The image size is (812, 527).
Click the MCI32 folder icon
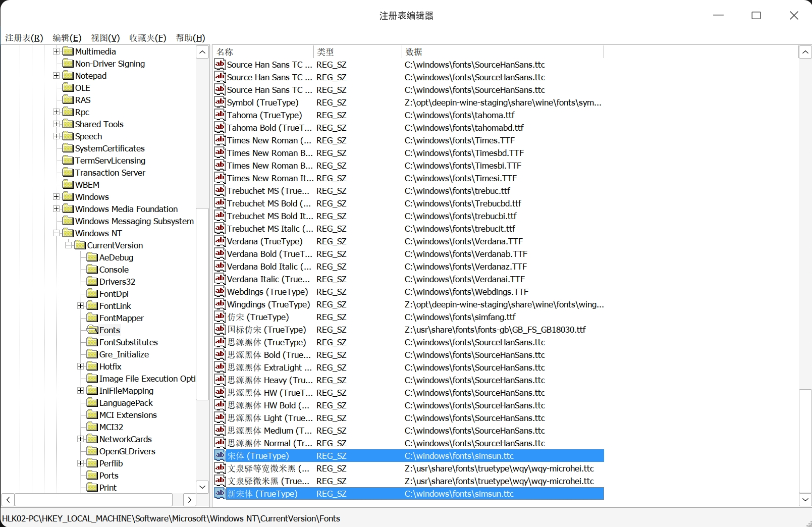[x=92, y=427]
